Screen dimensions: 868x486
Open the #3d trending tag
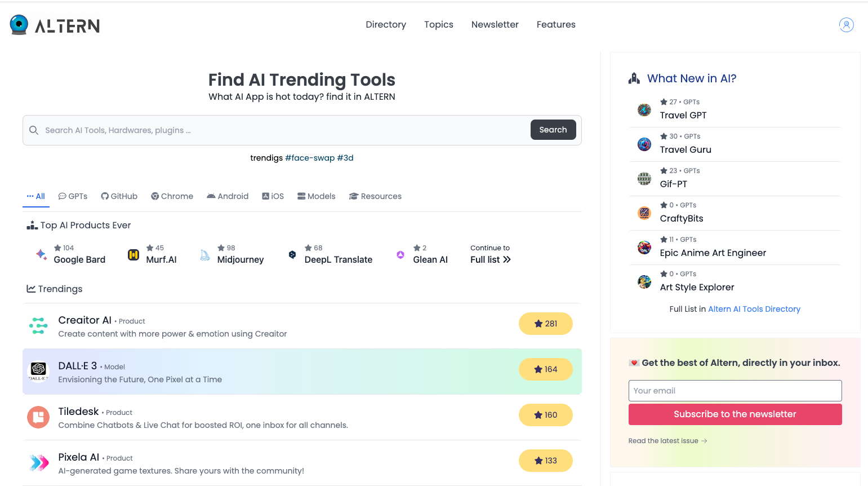(x=345, y=158)
